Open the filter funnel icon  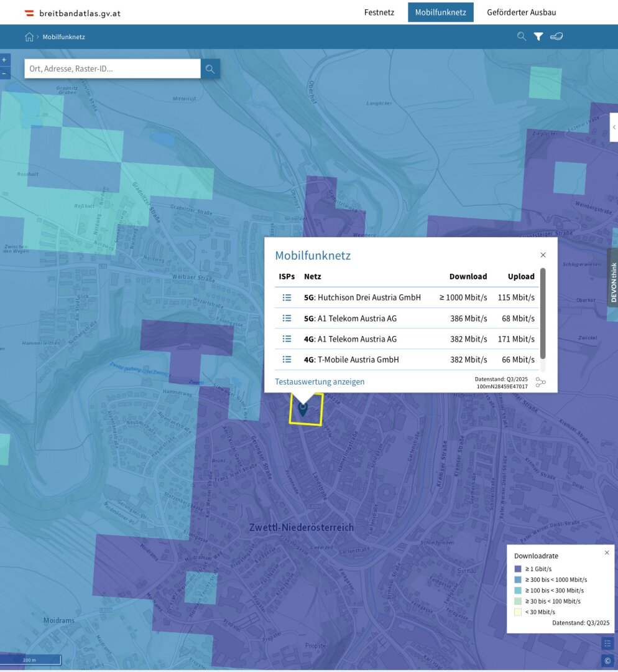coord(538,37)
